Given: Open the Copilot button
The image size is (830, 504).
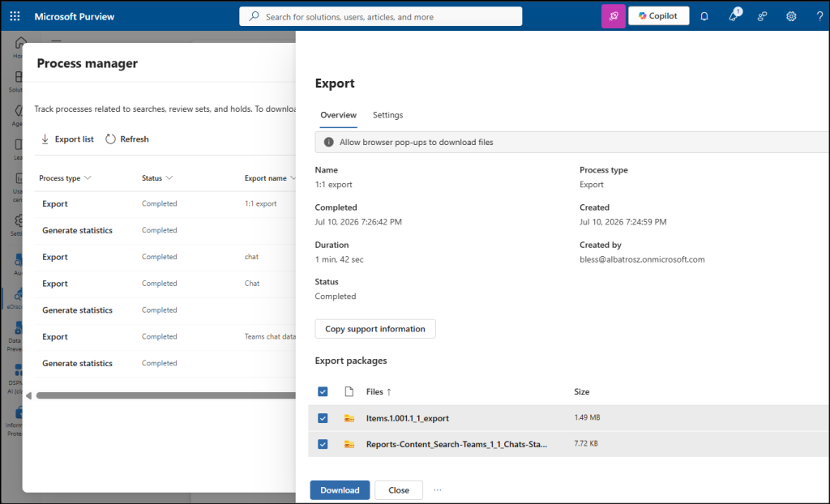Looking at the screenshot, I should click(x=658, y=16).
